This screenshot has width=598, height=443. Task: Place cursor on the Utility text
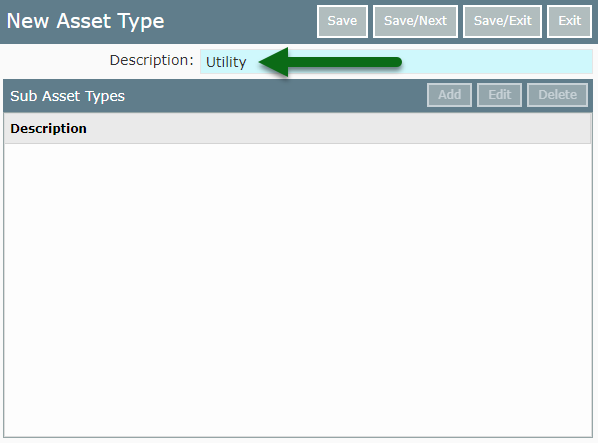point(226,62)
